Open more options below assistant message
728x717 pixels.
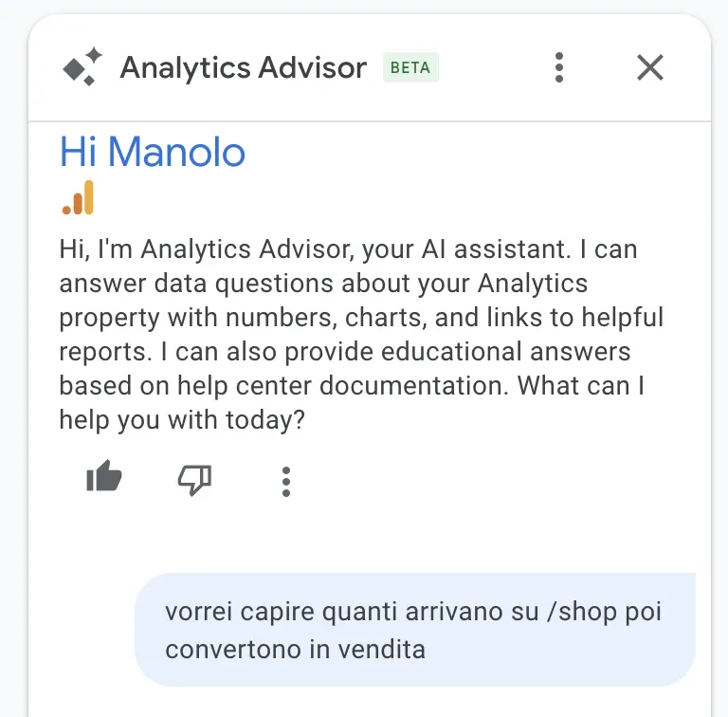[x=286, y=481]
